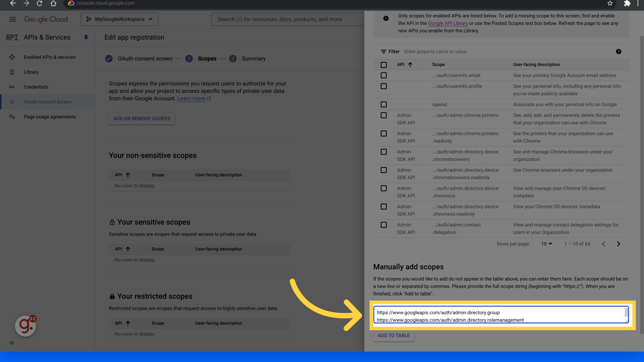Click the Google Cloud logo
The height and width of the screenshot is (362, 644).
(46, 19)
